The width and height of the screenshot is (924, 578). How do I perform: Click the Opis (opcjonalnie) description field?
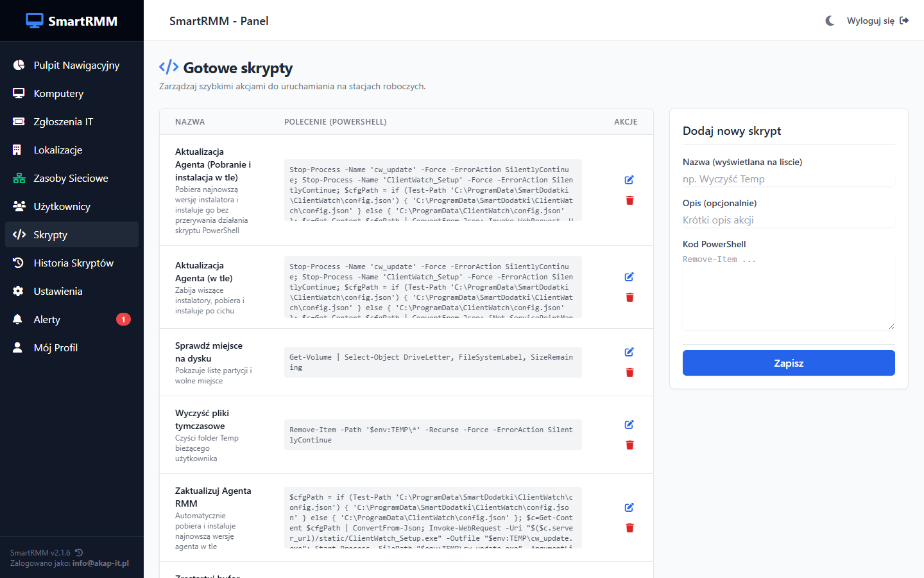click(789, 220)
